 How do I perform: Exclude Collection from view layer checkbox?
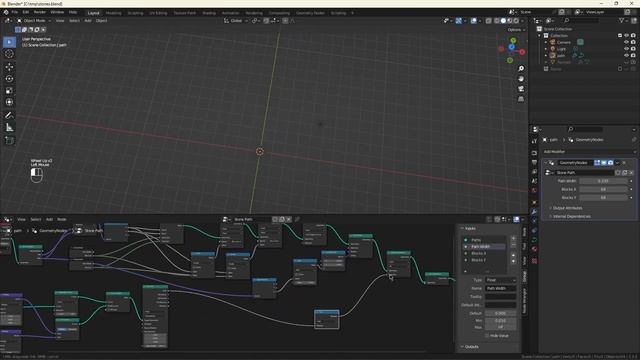pos(620,36)
